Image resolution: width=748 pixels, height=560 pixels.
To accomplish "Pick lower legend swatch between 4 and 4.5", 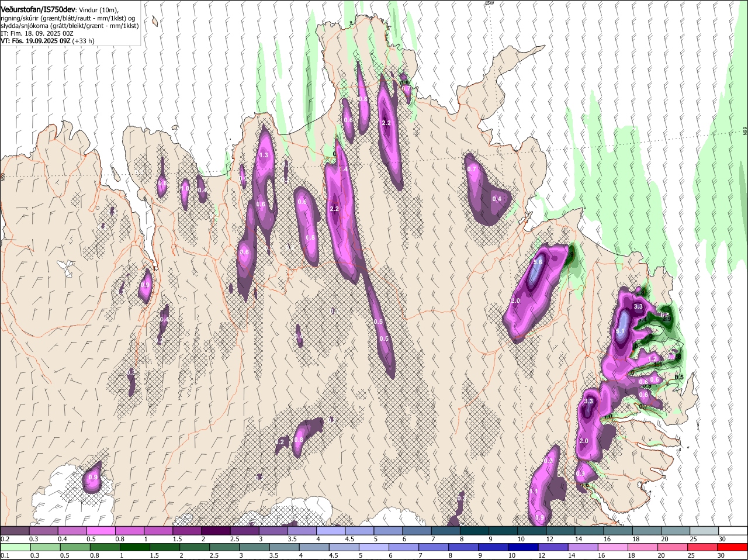I will (x=314, y=547).
